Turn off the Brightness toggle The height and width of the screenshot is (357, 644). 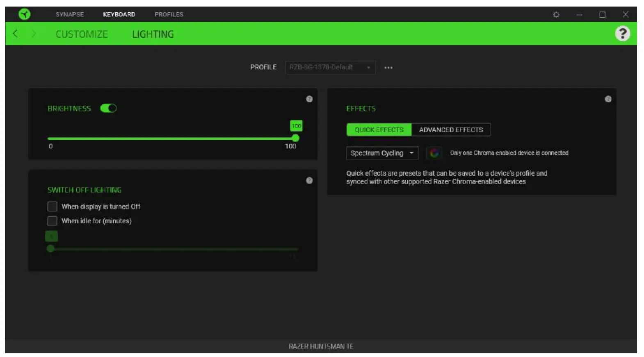[108, 108]
